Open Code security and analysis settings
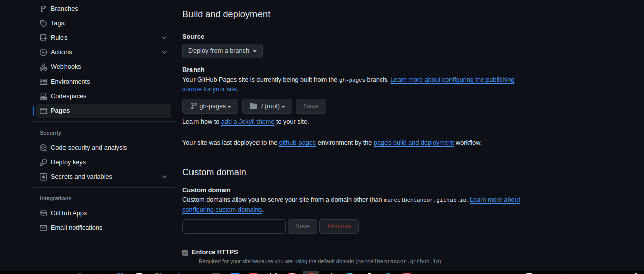This screenshot has height=274, width=644. pos(89,148)
